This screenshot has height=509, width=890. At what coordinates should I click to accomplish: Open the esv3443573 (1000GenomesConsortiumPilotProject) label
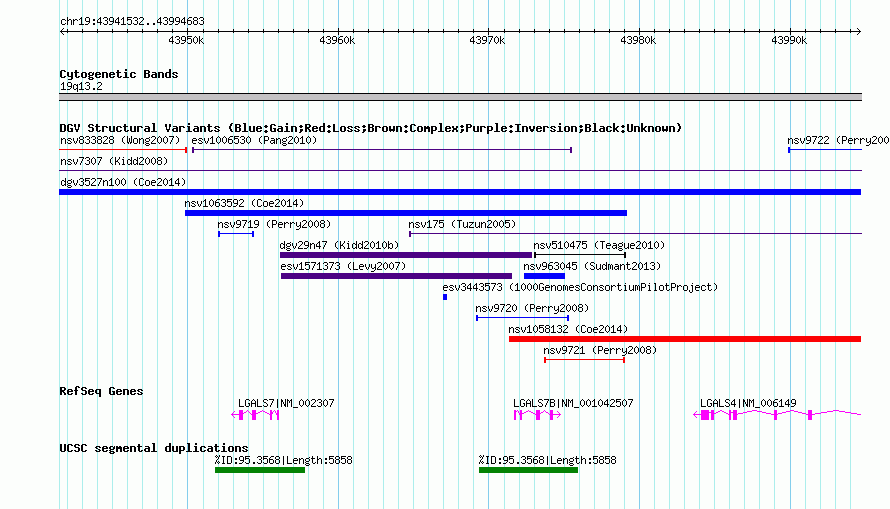tap(580, 287)
